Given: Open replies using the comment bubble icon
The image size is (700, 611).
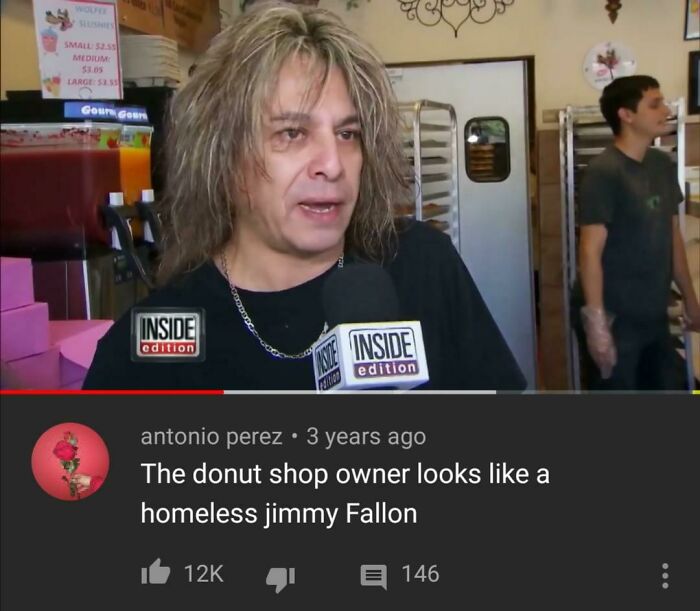Looking at the screenshot, I should [374, 577].
